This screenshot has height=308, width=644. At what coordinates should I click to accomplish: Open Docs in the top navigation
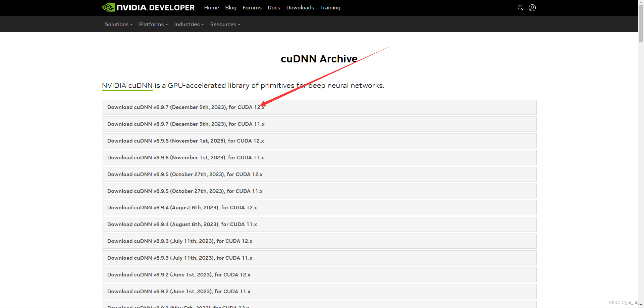coord(274,7)
